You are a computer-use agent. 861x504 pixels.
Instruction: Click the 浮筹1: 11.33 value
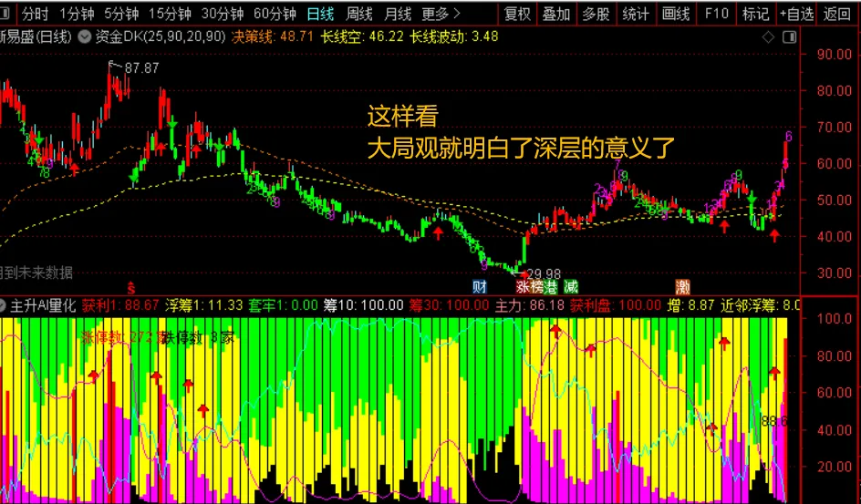coord(203,304)
